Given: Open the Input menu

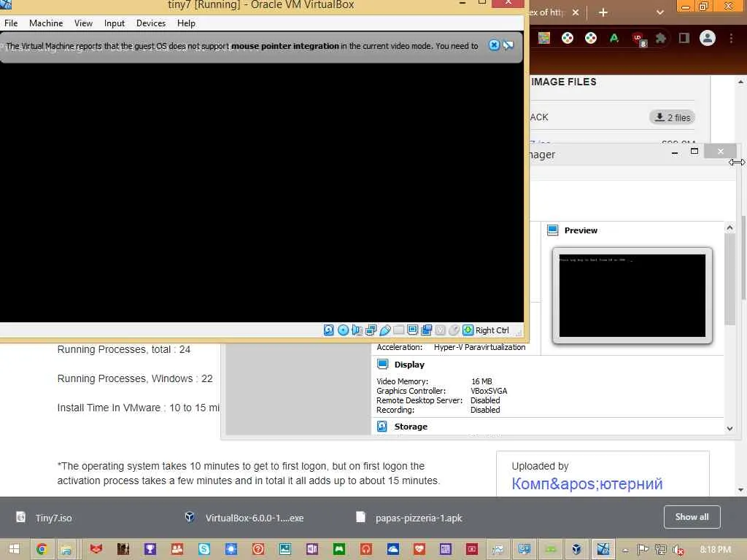Looking at the screenshot, I should coord(115,23).
